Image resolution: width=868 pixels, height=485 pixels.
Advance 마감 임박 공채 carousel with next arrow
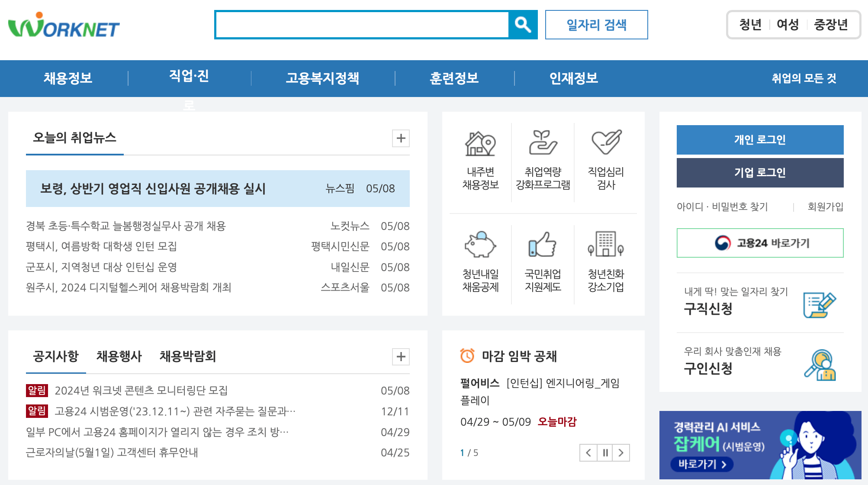pyautogui.click(x=621, y=453)
